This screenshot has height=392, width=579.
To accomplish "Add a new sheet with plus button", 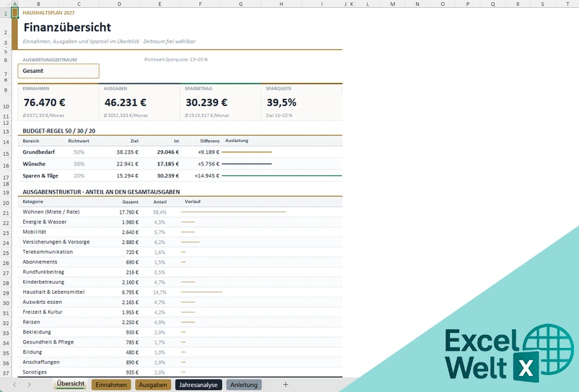I will point(285,385).
